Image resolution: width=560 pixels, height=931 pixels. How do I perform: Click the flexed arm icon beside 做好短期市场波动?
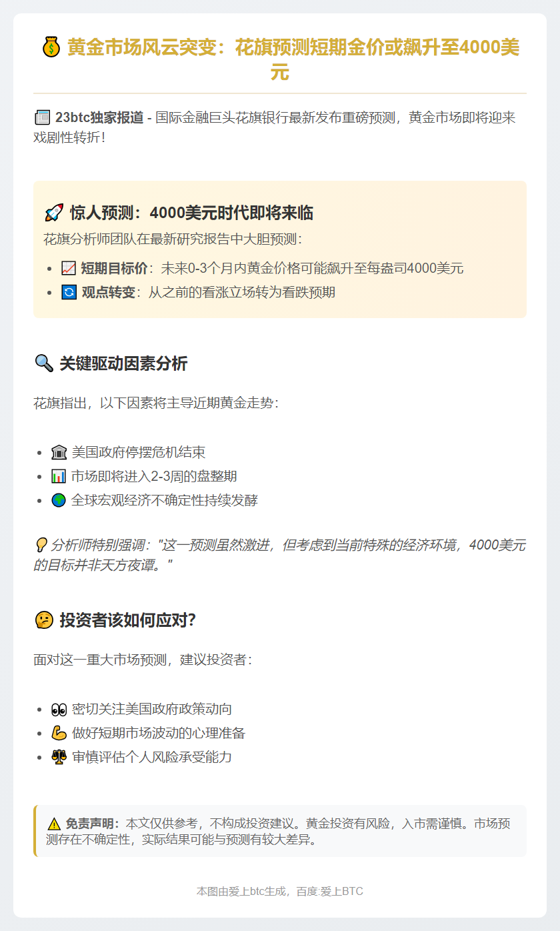coord(59,734)
